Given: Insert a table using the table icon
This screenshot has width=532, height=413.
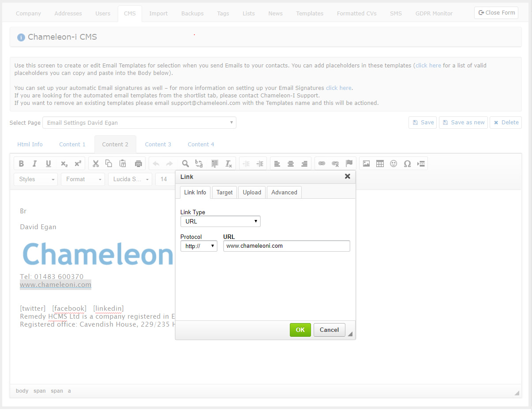Looking at the screenshot, I should [x=380, y=164].
